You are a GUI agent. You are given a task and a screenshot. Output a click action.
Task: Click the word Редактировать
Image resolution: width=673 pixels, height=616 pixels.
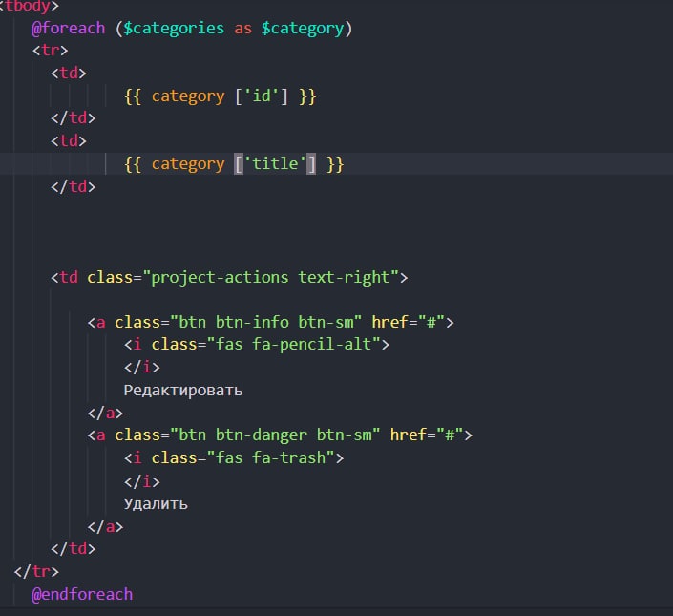[x=183, y=391]
